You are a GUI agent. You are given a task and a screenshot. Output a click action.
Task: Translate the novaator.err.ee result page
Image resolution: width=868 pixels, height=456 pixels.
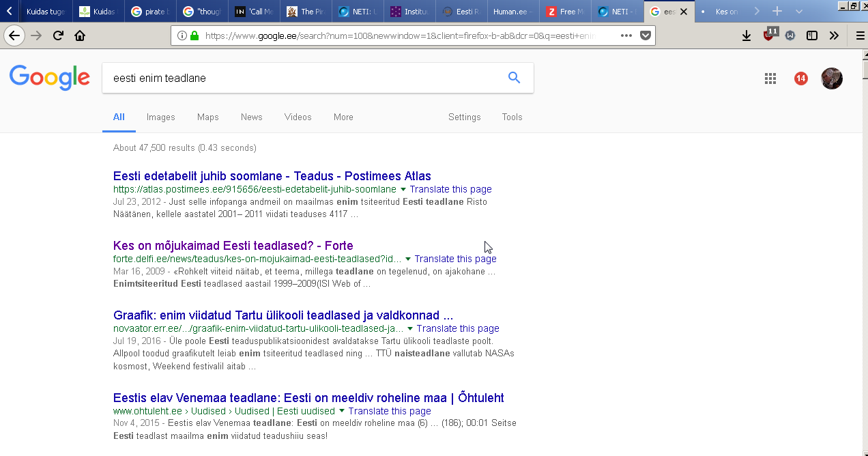coord(458,328)
